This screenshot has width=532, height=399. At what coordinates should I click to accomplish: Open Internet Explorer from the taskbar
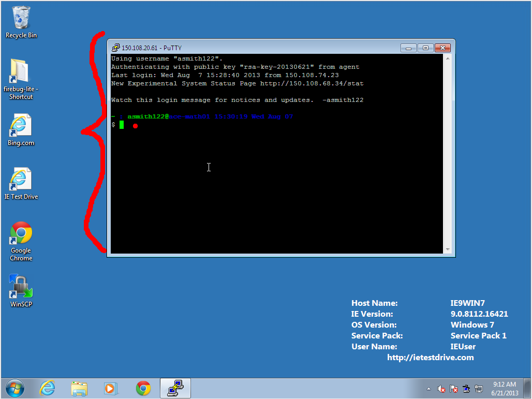click(x=48, y=388)
